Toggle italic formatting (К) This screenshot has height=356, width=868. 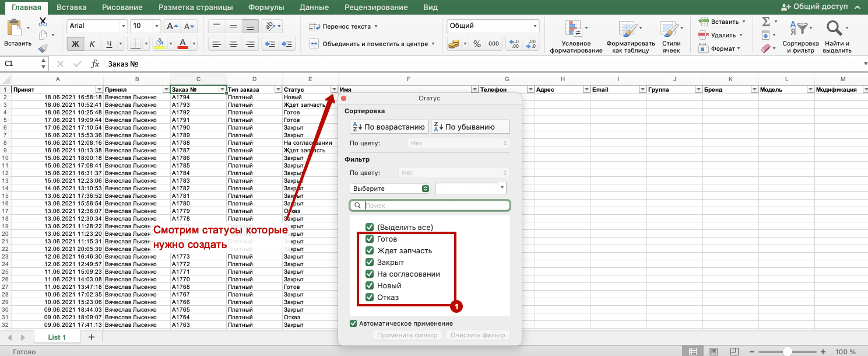click(x=92, y=44)
